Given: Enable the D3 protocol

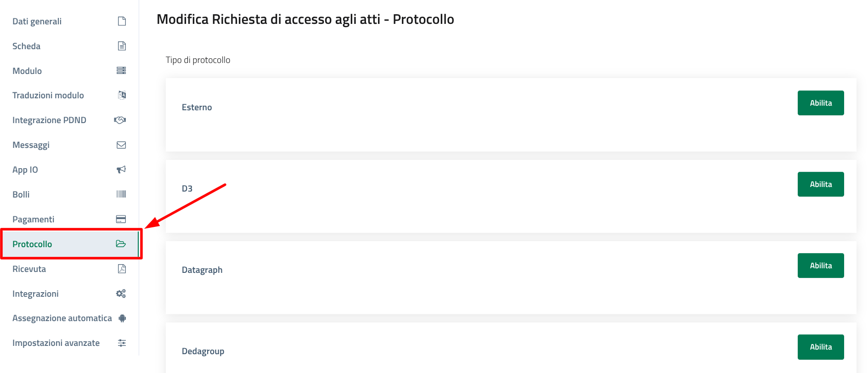Looking at the screenshot, I should click(820, 184).
